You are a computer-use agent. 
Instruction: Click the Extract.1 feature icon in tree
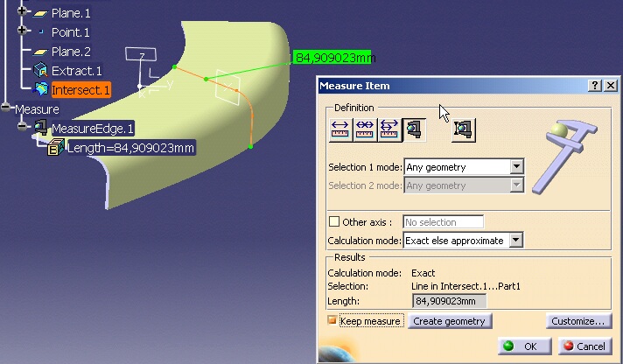[x=39, y=71]
